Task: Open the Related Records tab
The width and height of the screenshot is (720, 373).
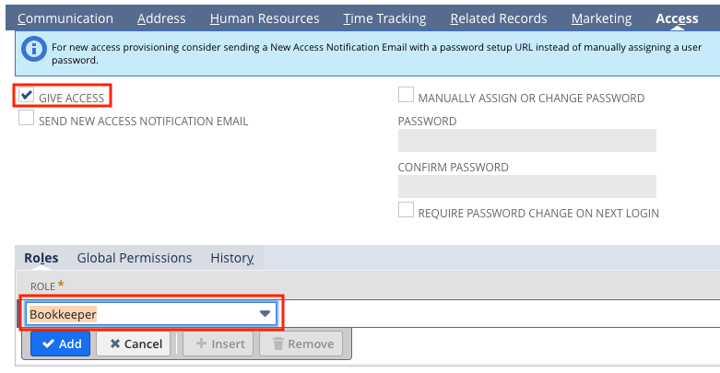Action: click(499, 18)
